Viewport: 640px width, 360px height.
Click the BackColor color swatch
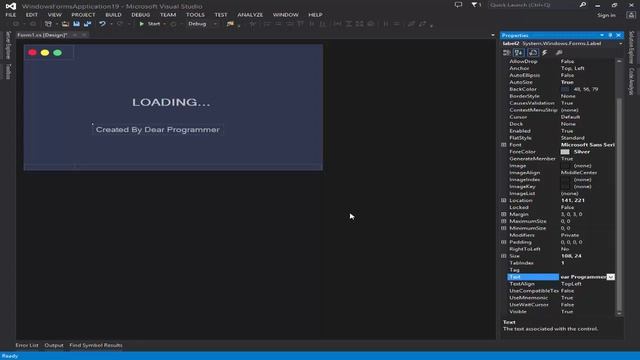coord(565,89)
